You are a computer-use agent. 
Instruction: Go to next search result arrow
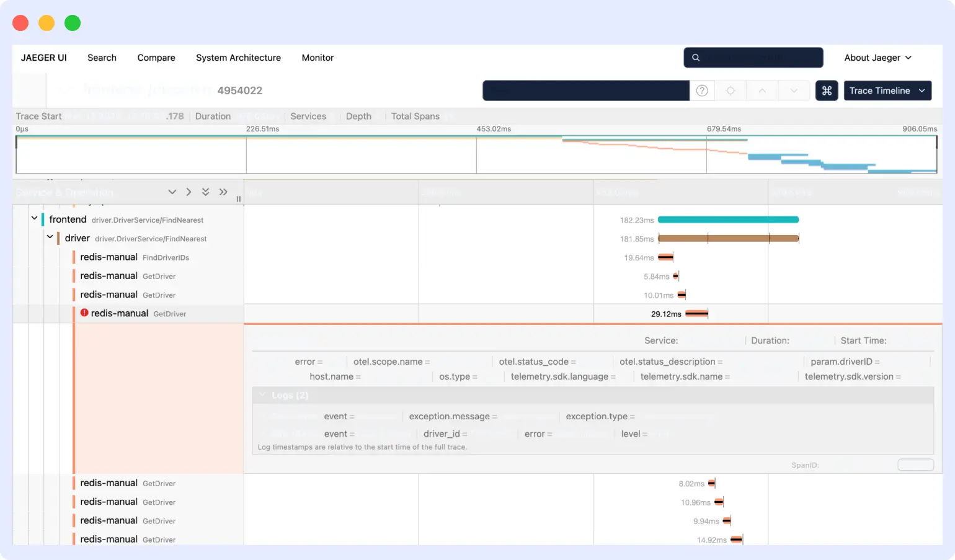794,91
